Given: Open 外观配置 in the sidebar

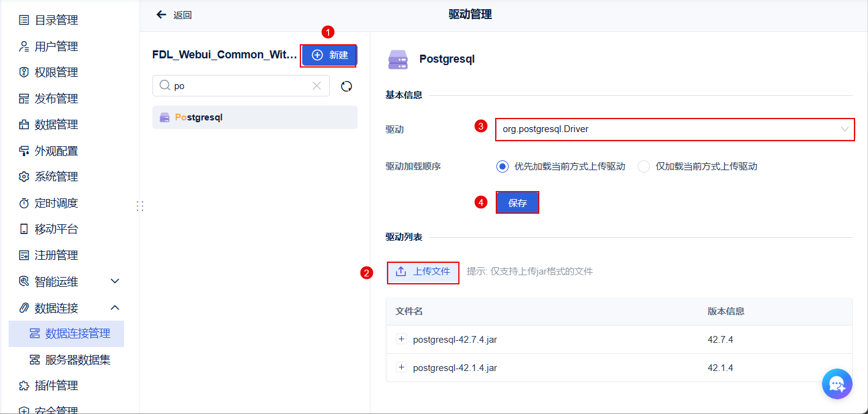Looking at the screenshot, I should (x=56, y=151).
